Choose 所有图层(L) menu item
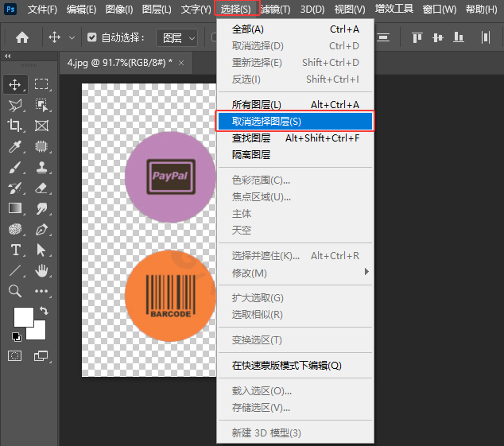 tap(295, 104)
